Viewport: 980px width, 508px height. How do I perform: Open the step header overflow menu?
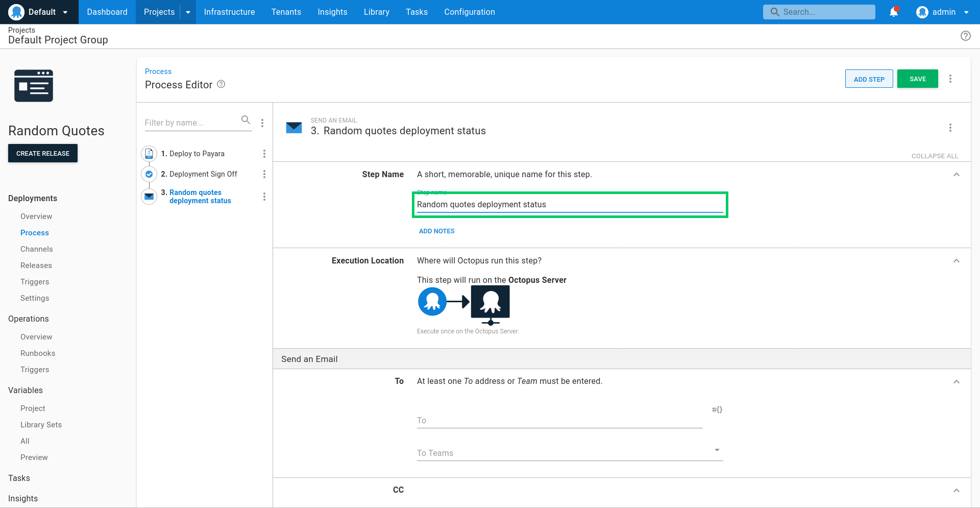pyautogui.click(x=950, y=128)
